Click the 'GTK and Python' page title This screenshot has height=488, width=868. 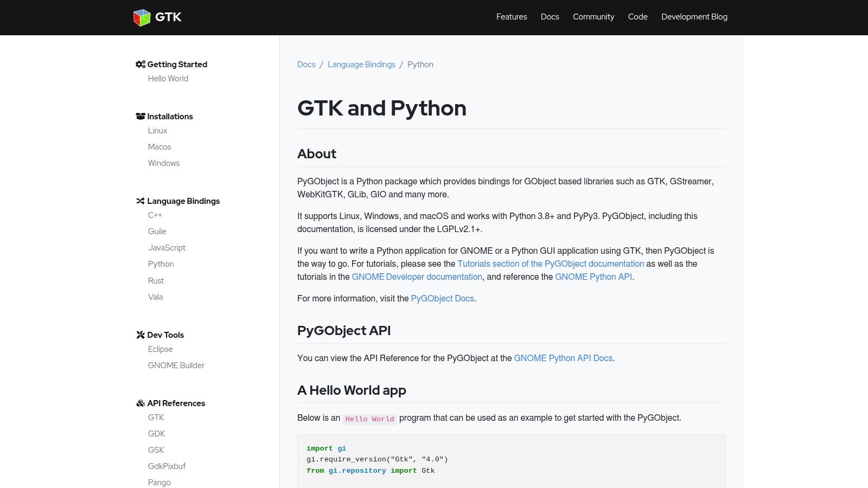[x=382, y=108]
